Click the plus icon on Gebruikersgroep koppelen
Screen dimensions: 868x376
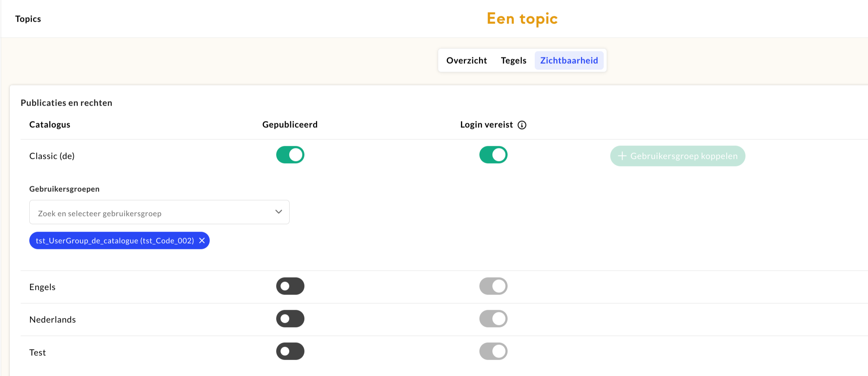click(x=622, y=156)
